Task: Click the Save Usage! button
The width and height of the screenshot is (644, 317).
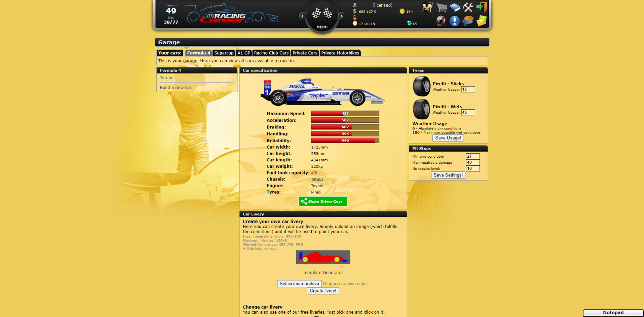Action: point(448,138)
